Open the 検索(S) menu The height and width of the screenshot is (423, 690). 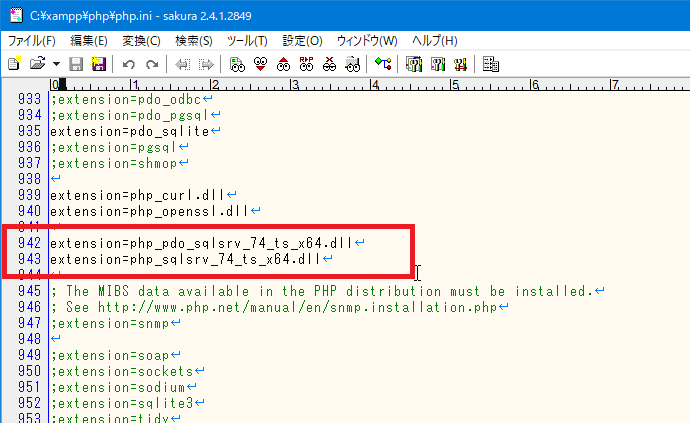(x=193, y=40)
